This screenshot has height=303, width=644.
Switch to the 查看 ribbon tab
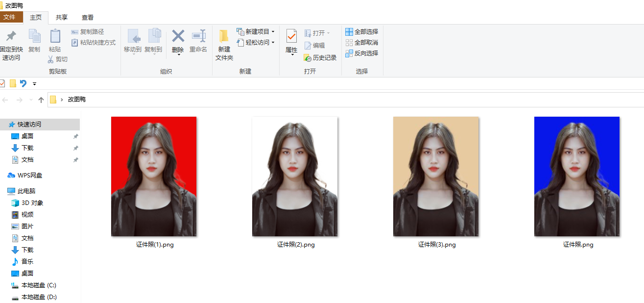pyautogui.click(x=87, y=17)
